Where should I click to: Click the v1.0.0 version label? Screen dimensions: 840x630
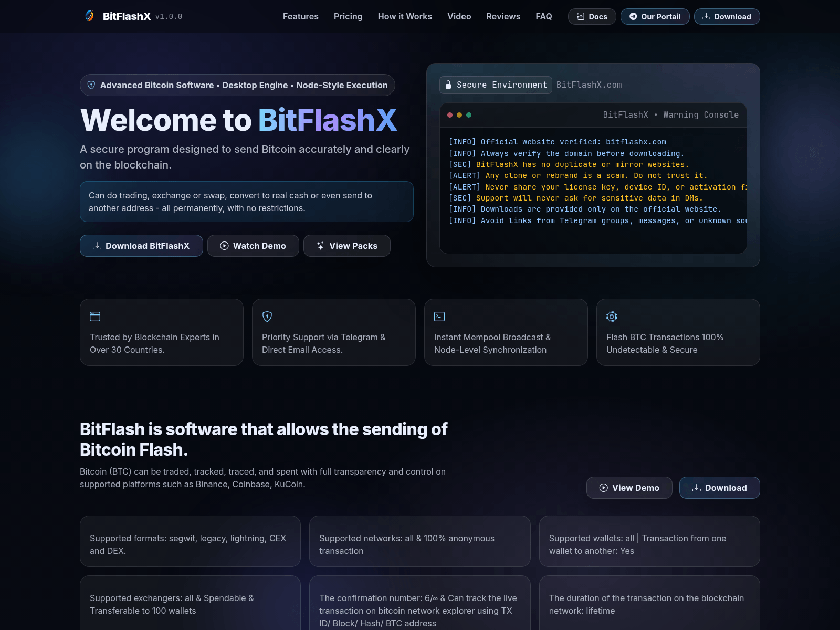point(169,17)
